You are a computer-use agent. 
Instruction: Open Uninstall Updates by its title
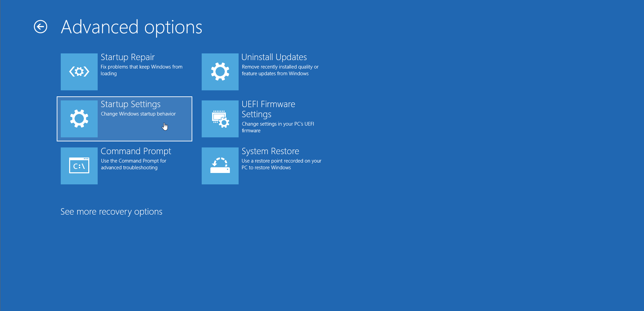coord(274,57)
